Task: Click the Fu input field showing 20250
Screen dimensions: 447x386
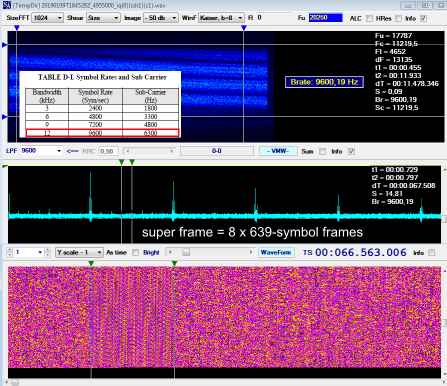Action: point(325,18)
